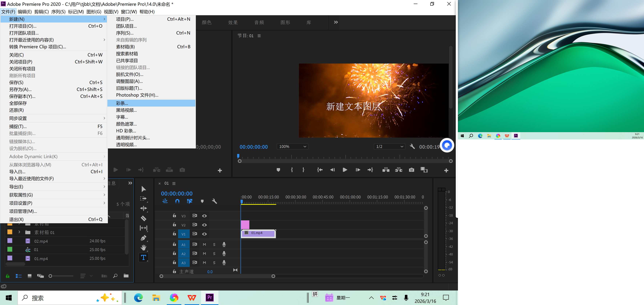The width and height of the screenshot is (644, 305).
Task: Click 导入(I)... in the File menu
Action: [17, 172]
